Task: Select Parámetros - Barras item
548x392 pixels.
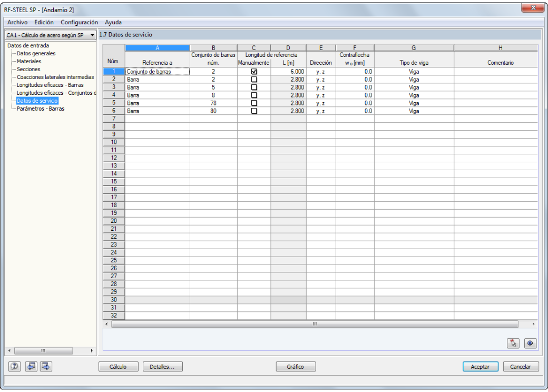Action: [x=41, y=109]
